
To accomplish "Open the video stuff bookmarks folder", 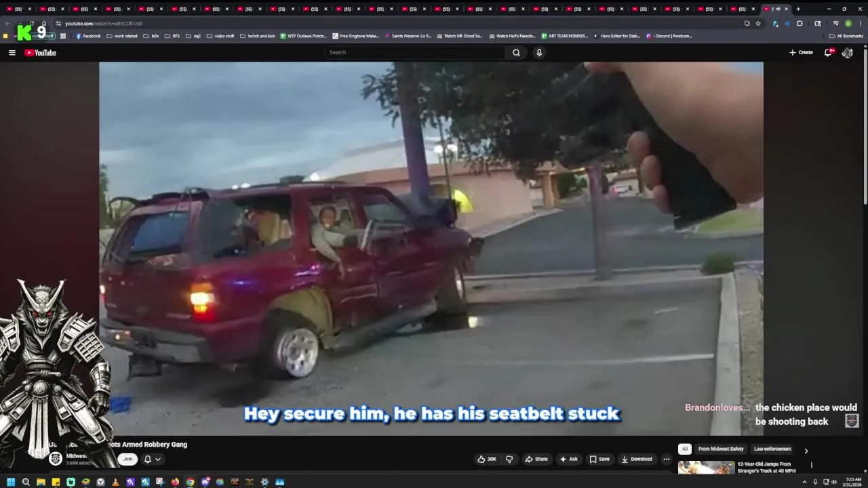I will click(220, 36).
